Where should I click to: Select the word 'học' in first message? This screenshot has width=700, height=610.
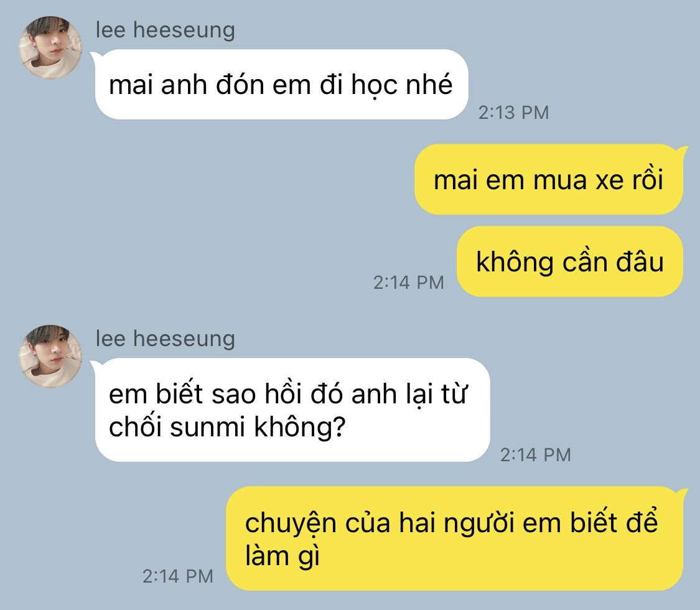pos(374,85)
